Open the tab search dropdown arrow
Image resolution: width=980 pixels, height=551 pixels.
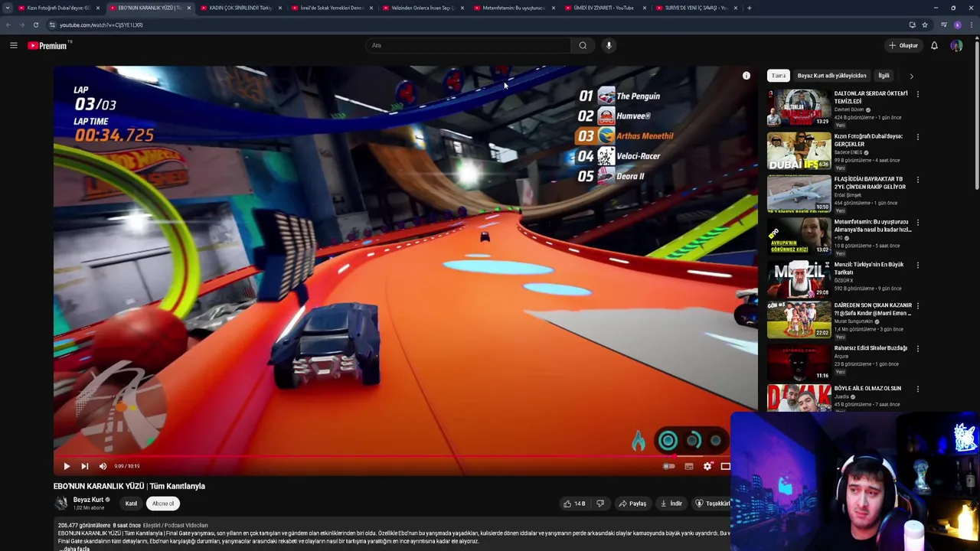(8, 8)
